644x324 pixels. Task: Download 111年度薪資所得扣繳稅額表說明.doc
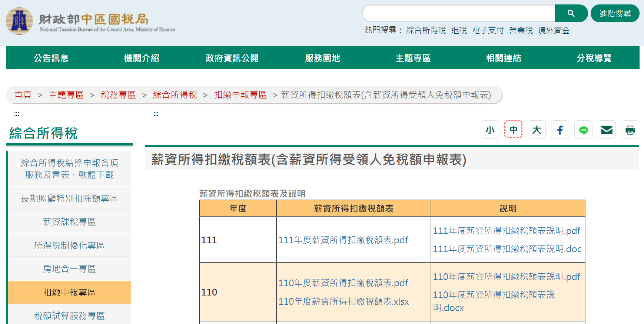click(x=507, y=249)
